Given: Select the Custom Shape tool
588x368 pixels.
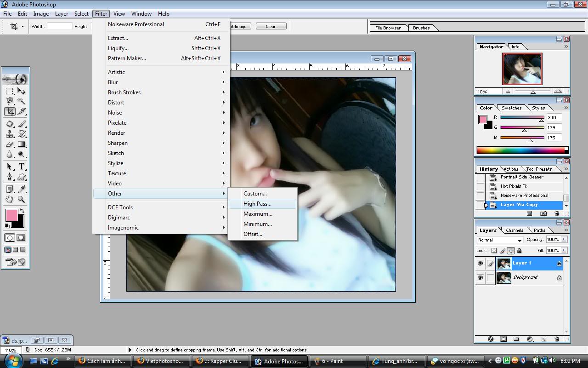Looking at the screenshot, I should pos(21,177).
